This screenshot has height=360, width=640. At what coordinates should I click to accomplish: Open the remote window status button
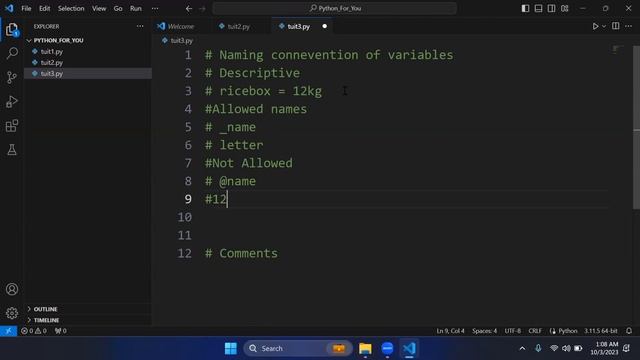pyautogui.click(x=8, y=331)
